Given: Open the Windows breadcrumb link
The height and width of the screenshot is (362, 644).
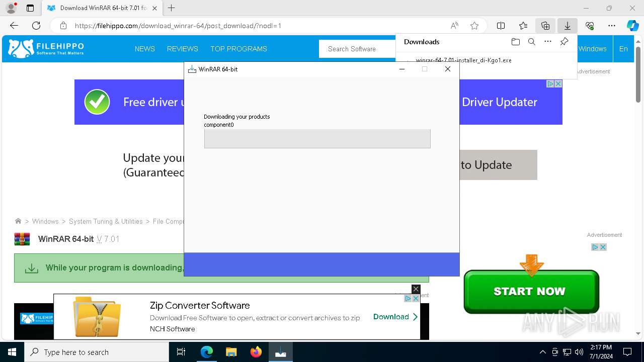Looking at the screenshot, I should pyautogui.click(x=45, y=221).
